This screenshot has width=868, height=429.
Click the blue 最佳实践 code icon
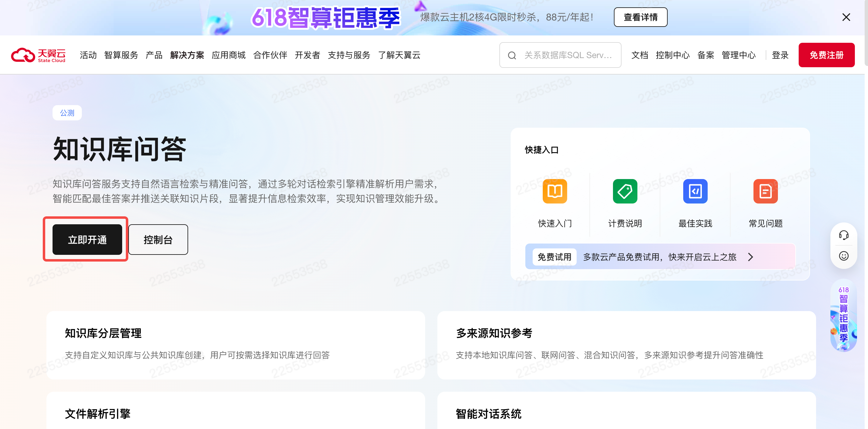695,191
